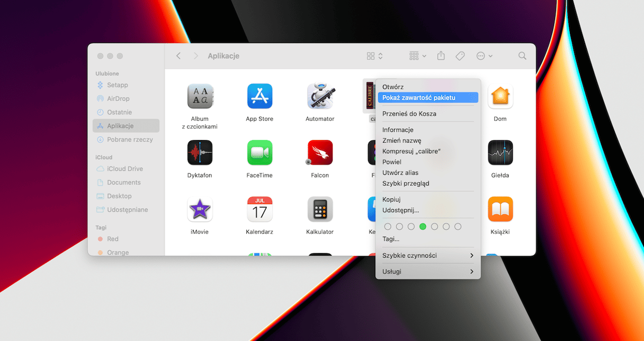Select Aplikacje in the sidebar
This screenshot has height=341, width=644.
point(126,126)
